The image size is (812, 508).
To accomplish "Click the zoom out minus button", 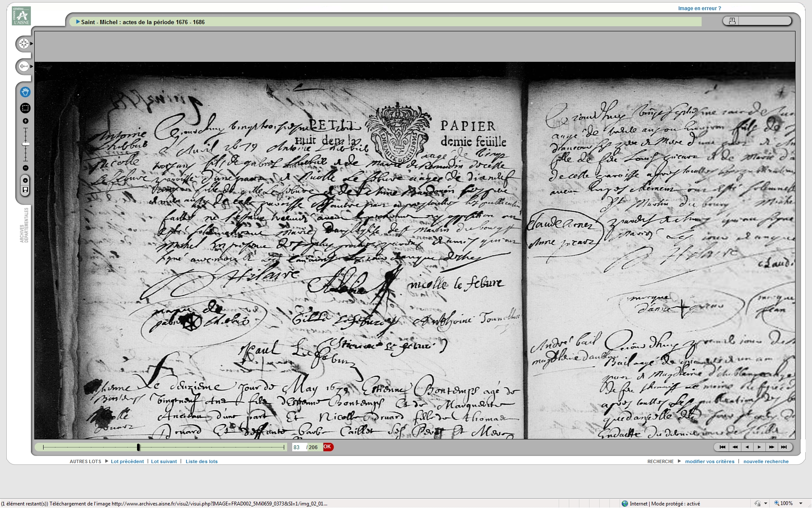I will click(25, 168).
